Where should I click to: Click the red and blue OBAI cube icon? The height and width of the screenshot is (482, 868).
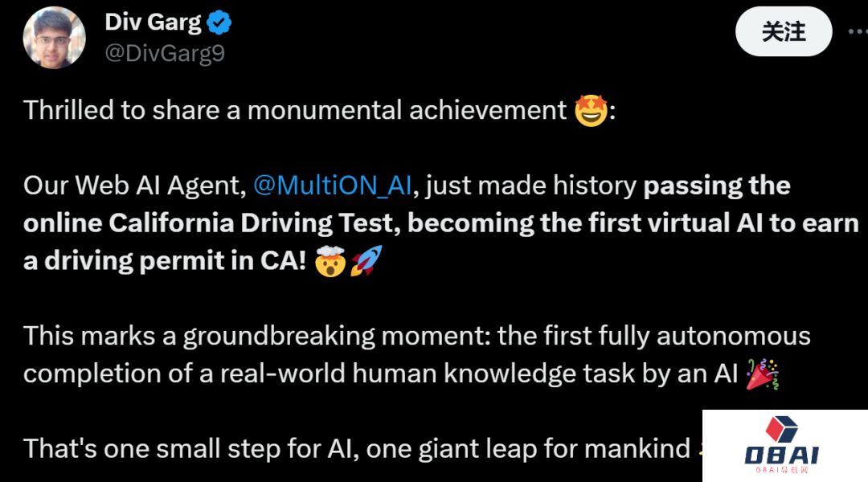pos(781,430)
